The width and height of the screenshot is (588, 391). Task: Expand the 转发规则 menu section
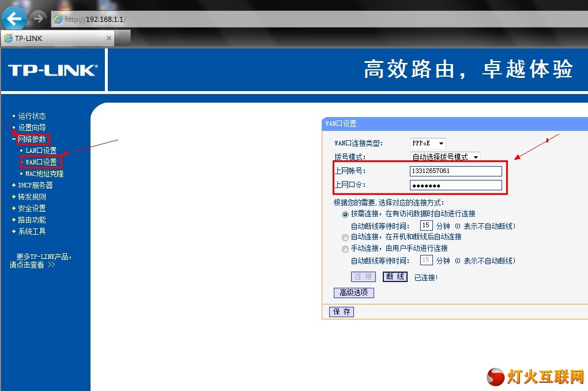tap(32, 197)
